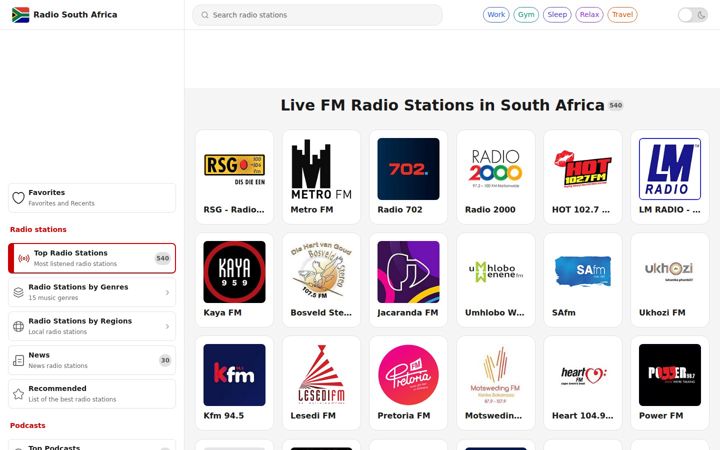This screenshot has height=450, width=720.
Task: Open Favorites and Recents menu item
Action: pyautogui.click(x=92, y=198)
